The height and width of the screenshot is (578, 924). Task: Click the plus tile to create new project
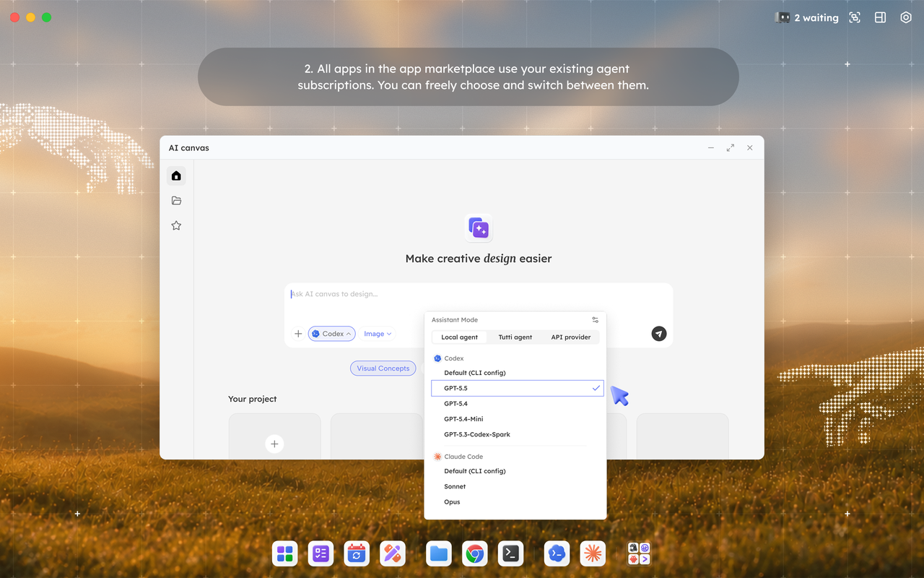(274, 444)
